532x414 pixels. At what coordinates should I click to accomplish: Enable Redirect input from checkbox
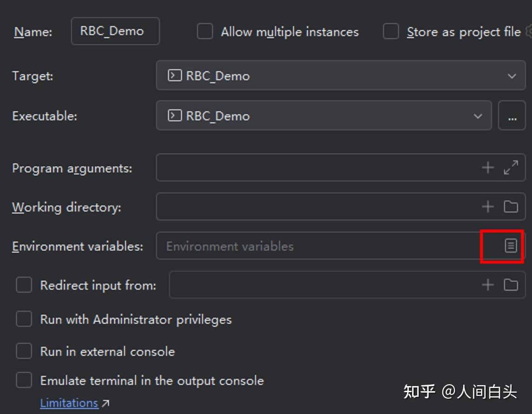click(x=24, y=285)
